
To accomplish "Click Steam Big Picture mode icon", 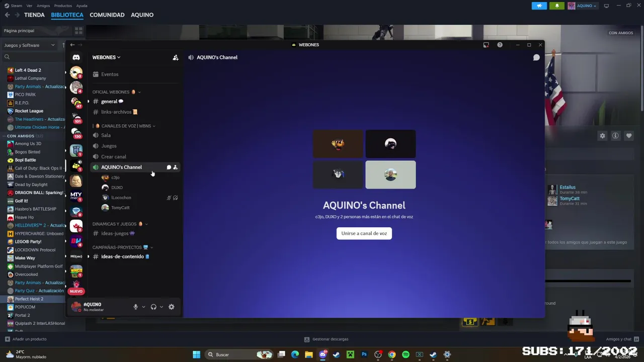I will tap(606, 6).
